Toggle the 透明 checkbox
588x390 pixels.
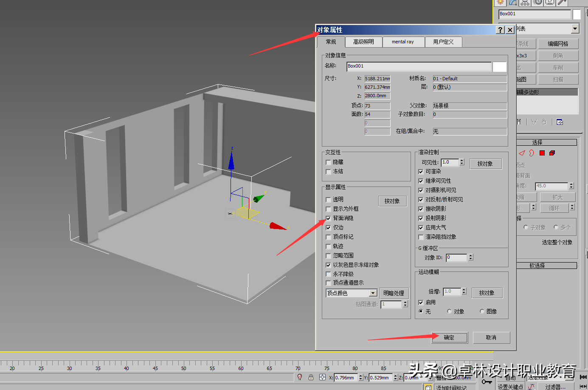click(328, 200)
